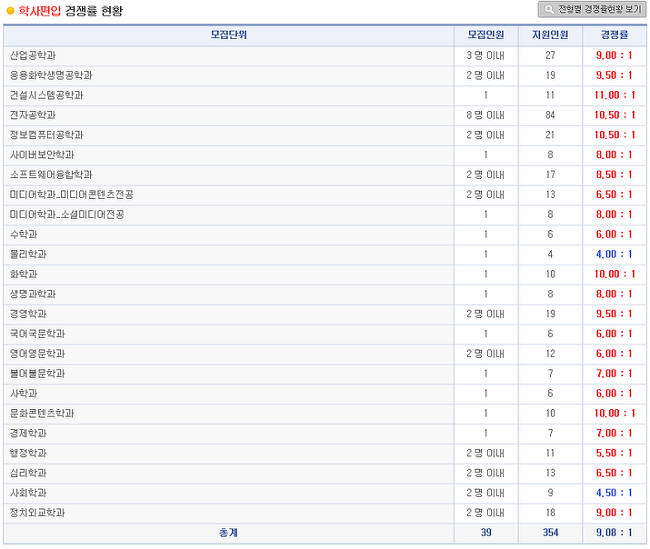Viewport: 650px width, 549px height.
Task: Click the 7.00 : 1 ratio in 경제학과 row
Action: [614, 433]
